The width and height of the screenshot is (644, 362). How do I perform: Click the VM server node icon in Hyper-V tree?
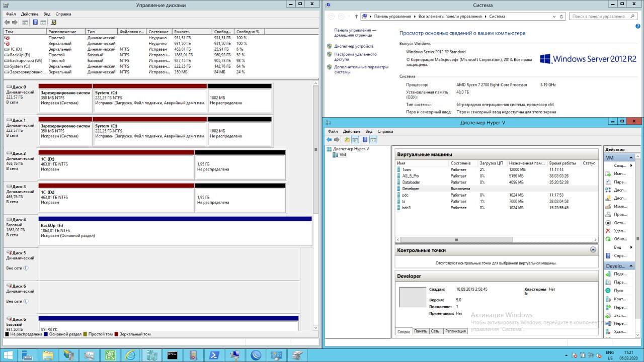click(x=336, y=155)
